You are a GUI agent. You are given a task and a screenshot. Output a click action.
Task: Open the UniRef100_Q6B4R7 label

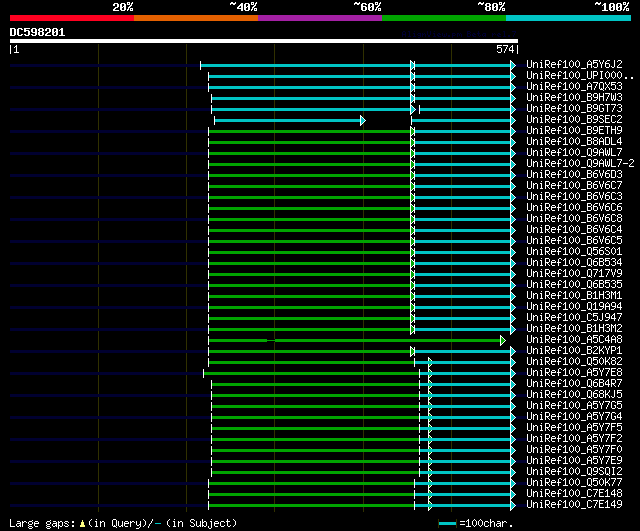click(574, 384)
